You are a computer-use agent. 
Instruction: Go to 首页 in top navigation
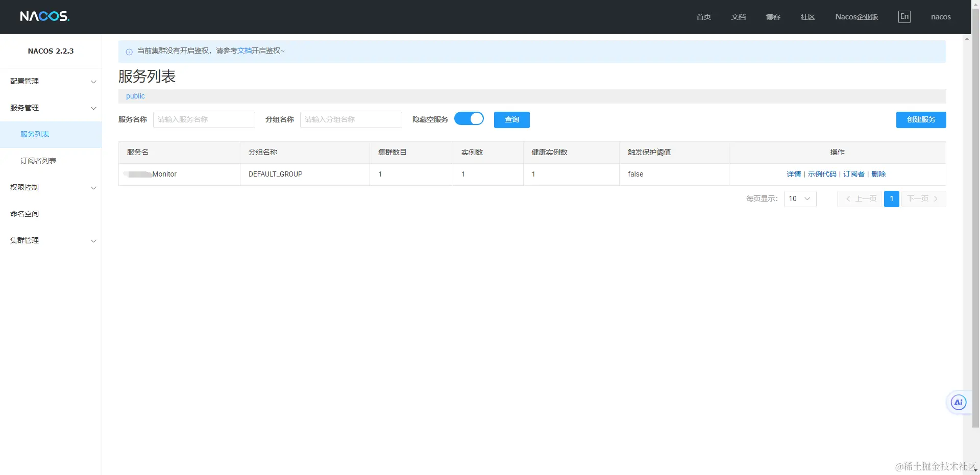click(703, 17)
